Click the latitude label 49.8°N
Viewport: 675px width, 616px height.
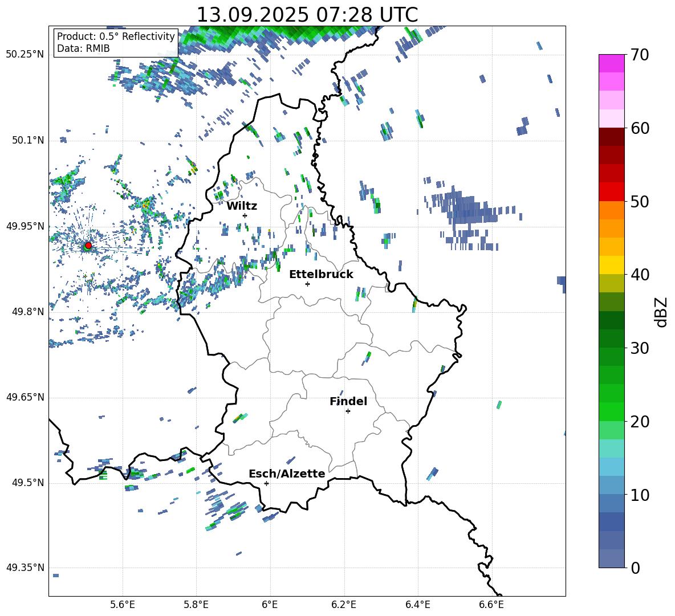tap(27, 312)
